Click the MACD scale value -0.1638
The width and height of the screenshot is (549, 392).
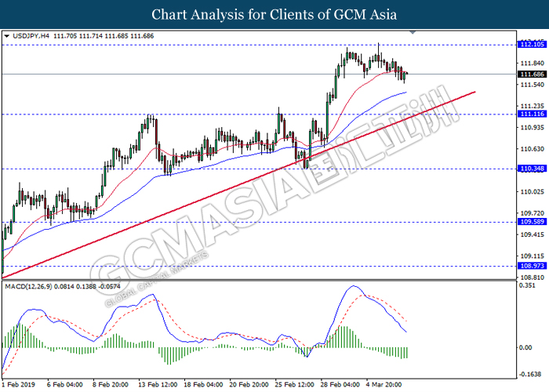tap(529, 374)
